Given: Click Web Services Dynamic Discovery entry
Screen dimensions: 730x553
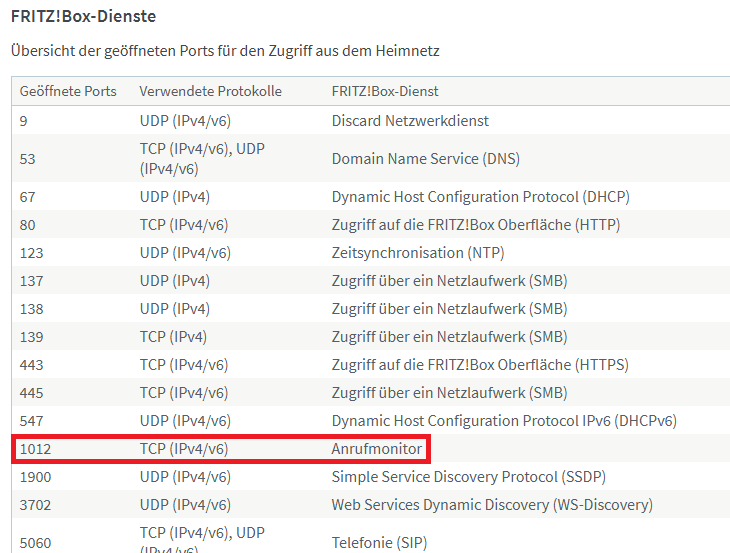Looking at the screenshot, I should pos(491,505).
